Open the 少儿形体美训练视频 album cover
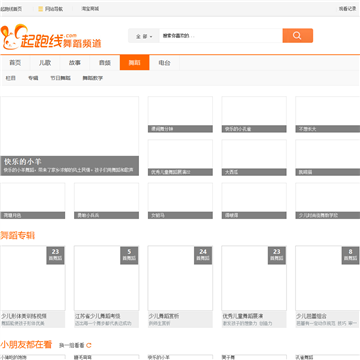 33,278
